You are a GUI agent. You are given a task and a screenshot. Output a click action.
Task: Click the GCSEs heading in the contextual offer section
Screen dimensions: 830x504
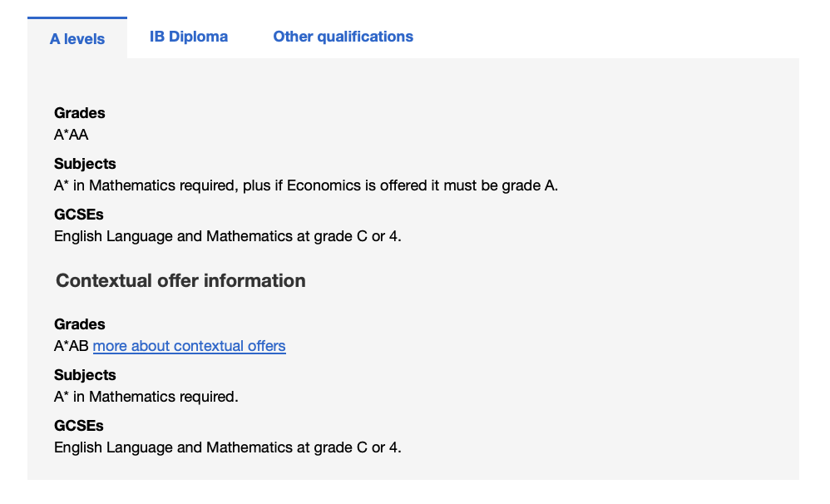[79, 426]
